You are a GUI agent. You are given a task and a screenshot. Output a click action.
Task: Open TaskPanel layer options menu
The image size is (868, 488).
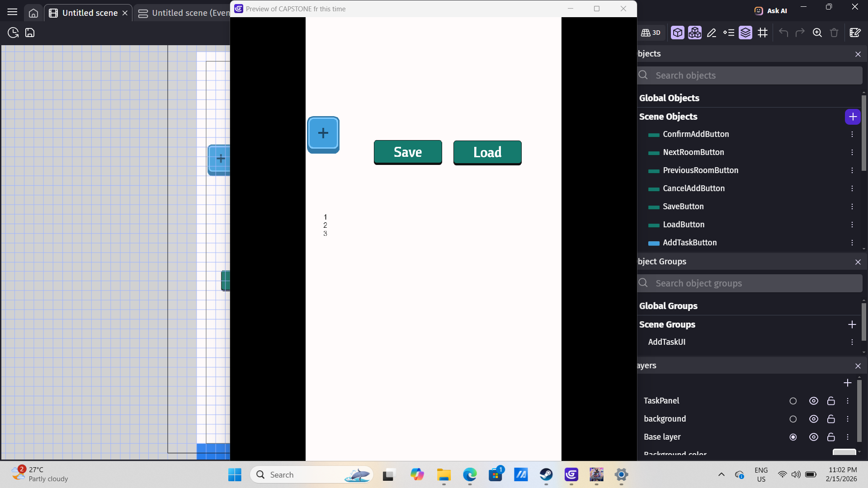[848, 401]
